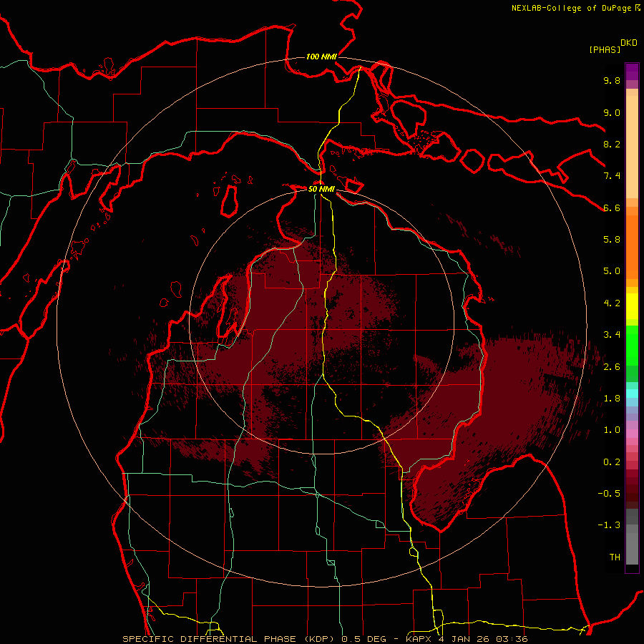This screenshot has height=644, width=644.
Task: Click the -0.5 legend value
Action: (609, 494)
